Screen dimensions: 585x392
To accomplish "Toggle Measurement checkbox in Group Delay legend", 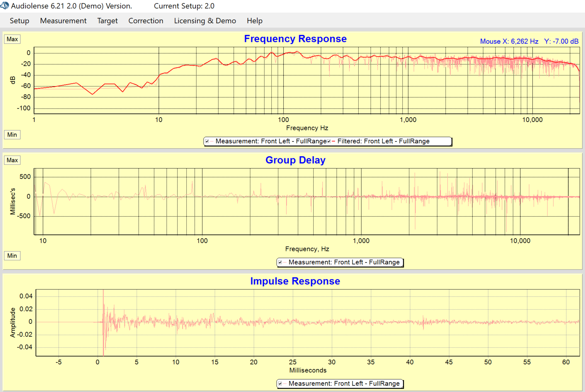I will point(280,262).
